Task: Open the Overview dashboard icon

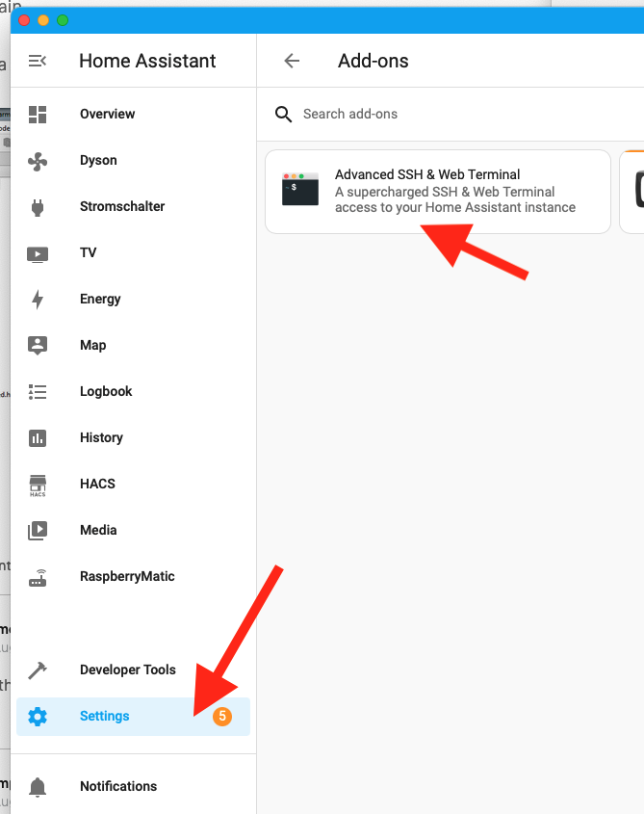Action: click(38, 115)
